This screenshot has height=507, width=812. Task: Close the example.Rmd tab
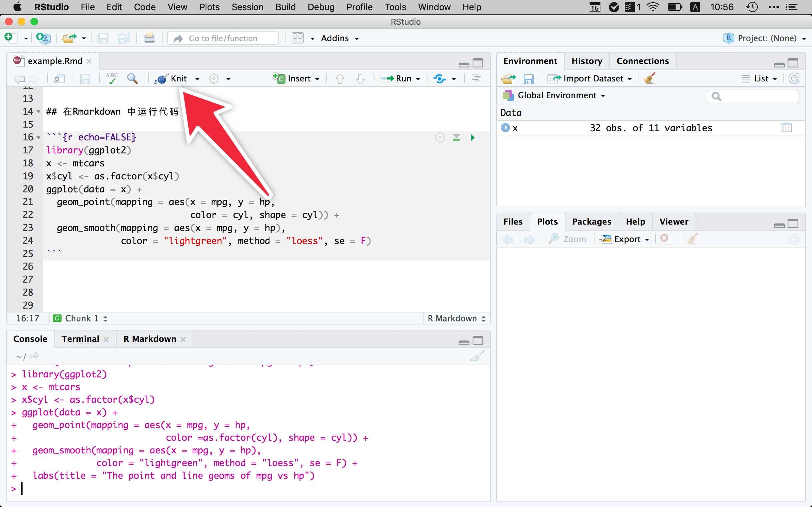pos(89,61)
